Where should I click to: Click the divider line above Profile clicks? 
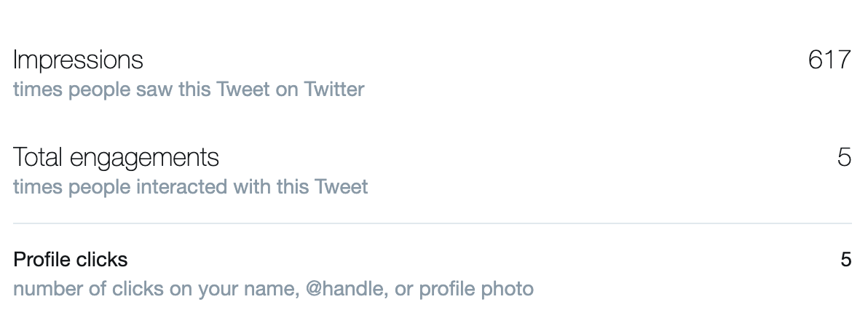433,223
